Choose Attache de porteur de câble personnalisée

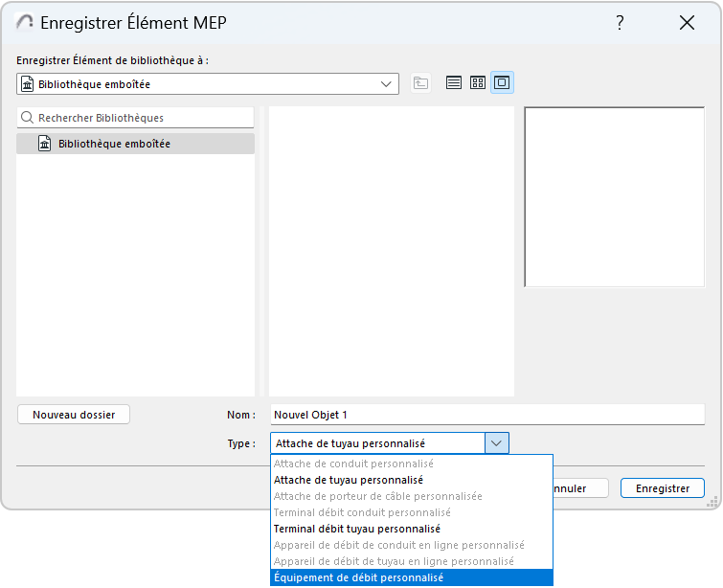[412, 496]
